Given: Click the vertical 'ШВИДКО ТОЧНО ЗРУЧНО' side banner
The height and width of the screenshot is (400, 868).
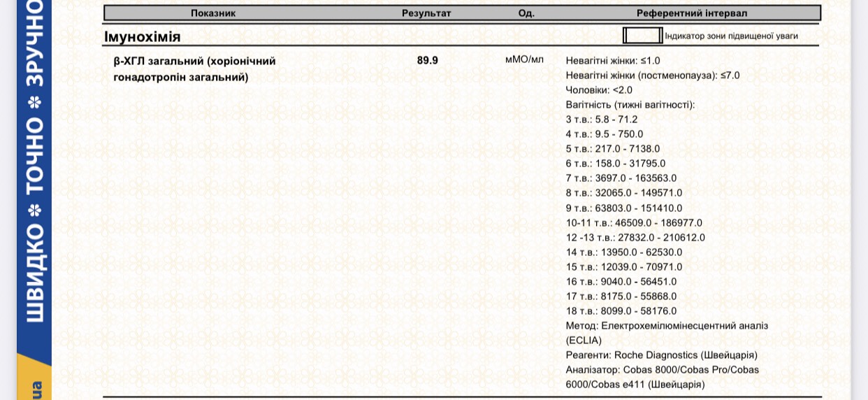Looking at the screenshot, I should [x=34, y=175].
